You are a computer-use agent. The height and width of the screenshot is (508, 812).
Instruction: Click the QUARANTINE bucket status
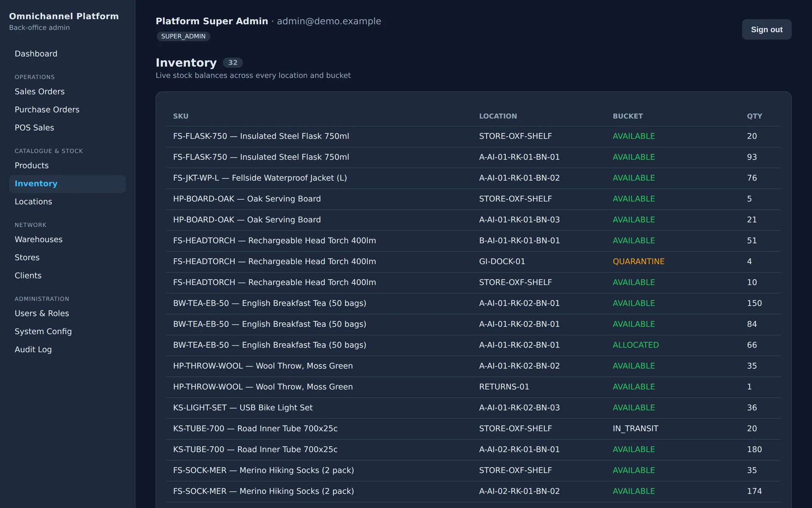click(x=638, y=262)
